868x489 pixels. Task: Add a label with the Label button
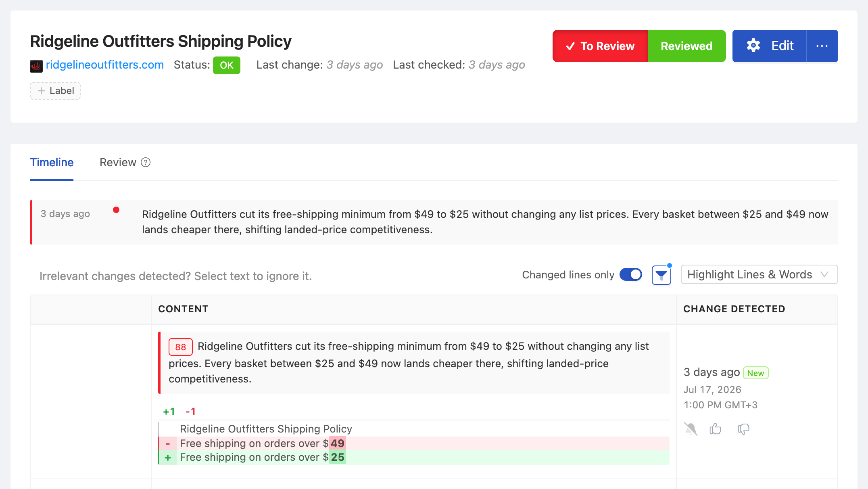coord(55,91)
